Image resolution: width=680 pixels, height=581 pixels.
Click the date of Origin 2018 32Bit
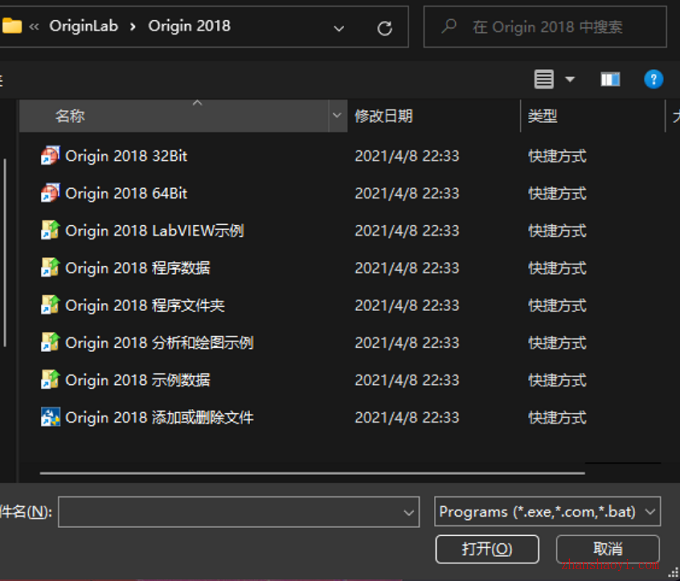point(407,156)
